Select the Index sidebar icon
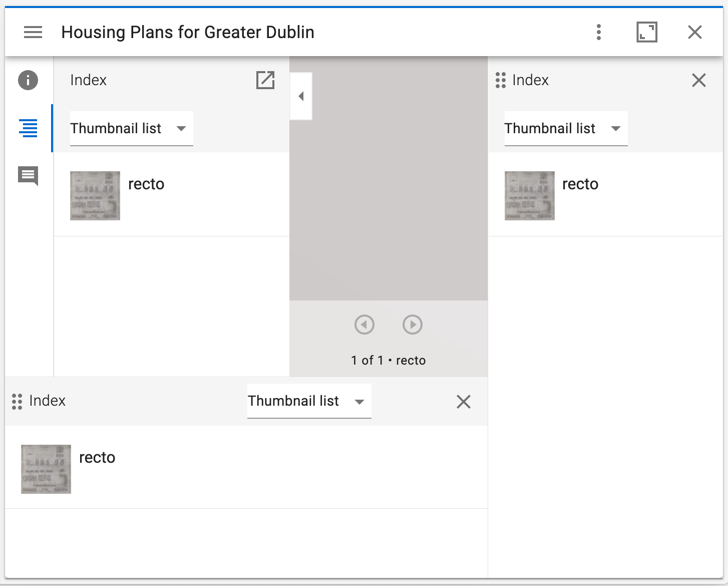 click(28, 129)
